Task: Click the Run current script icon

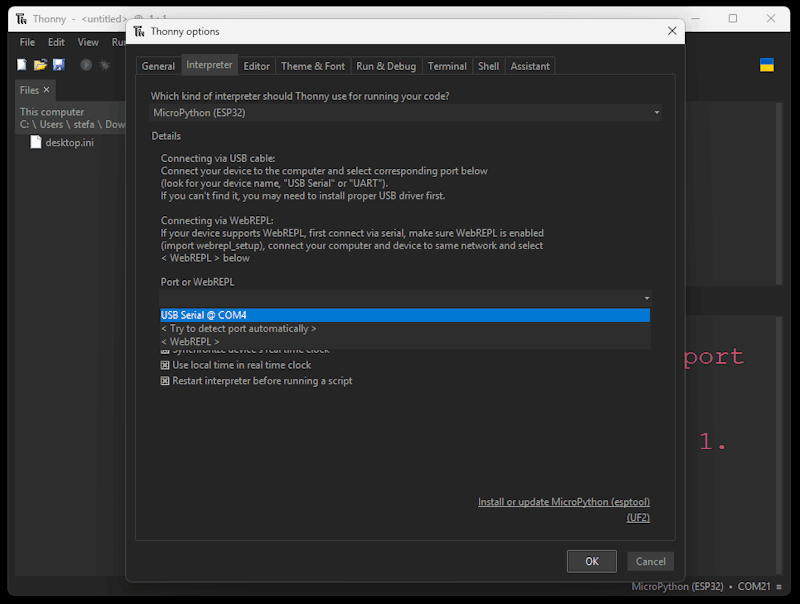Action: (x=86, y=65)
